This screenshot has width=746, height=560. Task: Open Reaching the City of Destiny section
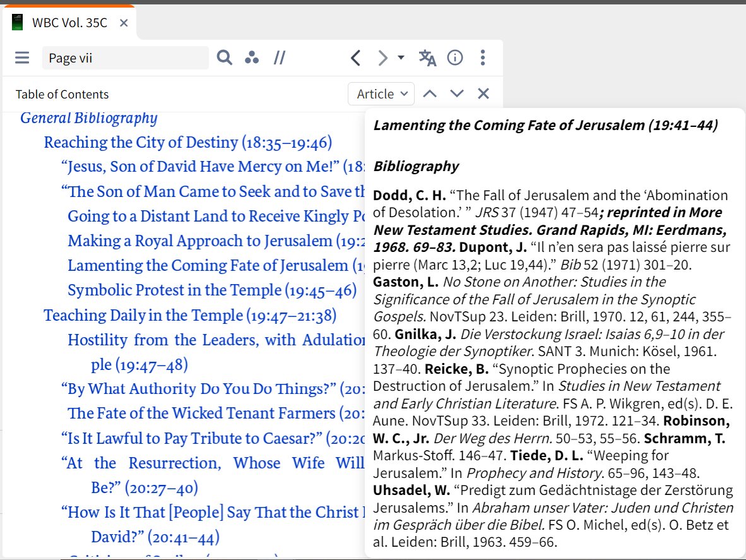(188, 142)
